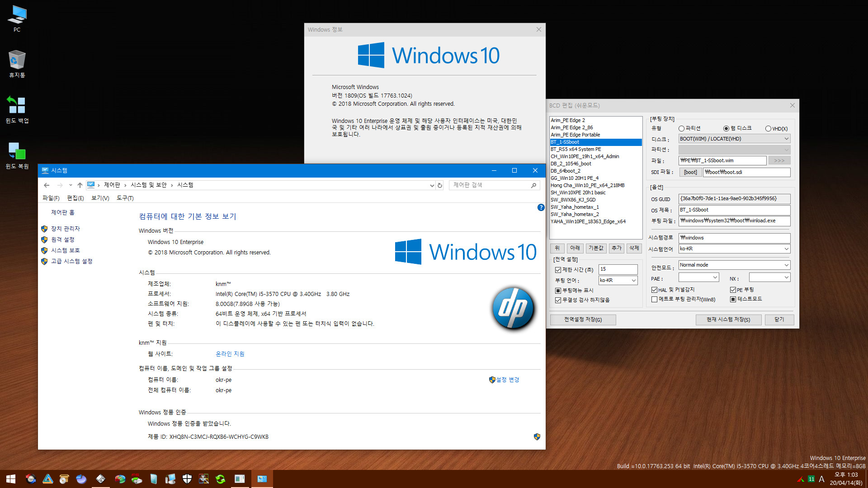Toggle the 제한 시간 (초) checkbox
This screenshot has width=868, height=488.
click(558, 270)
